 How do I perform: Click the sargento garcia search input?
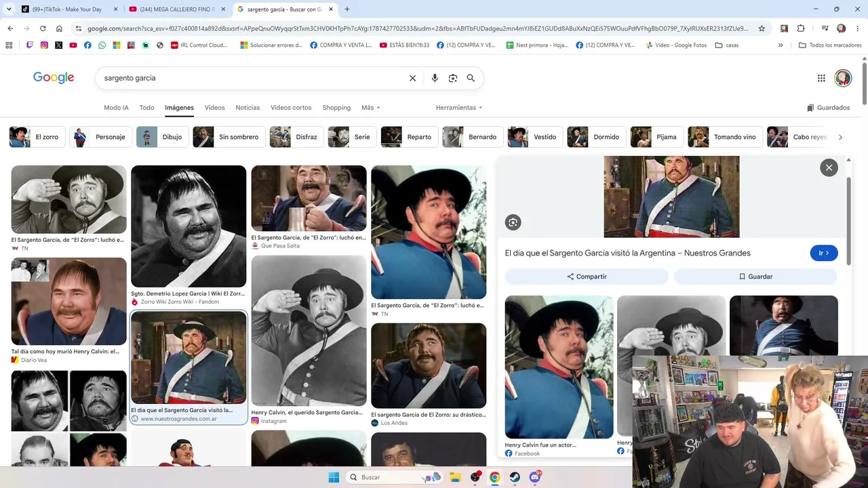(251, 78)
